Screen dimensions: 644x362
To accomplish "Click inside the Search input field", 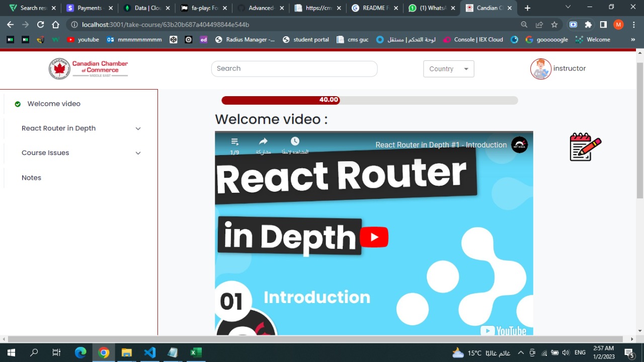I will 294,69.
